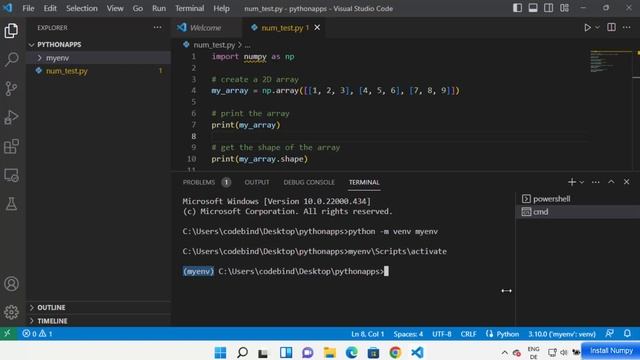
Task: Change line ending via CRLF status item
Action: [x=468, y=334]
